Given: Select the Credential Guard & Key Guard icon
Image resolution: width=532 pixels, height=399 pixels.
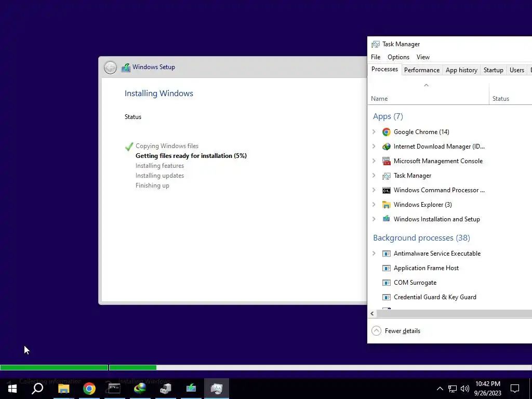Looking at the screenshot, I should click(387, 297).
